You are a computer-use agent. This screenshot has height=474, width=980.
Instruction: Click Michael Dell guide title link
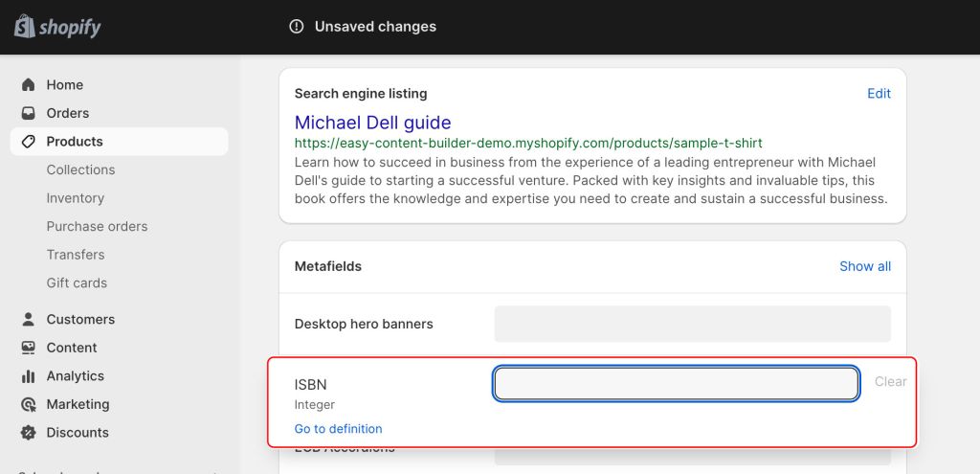372,122
